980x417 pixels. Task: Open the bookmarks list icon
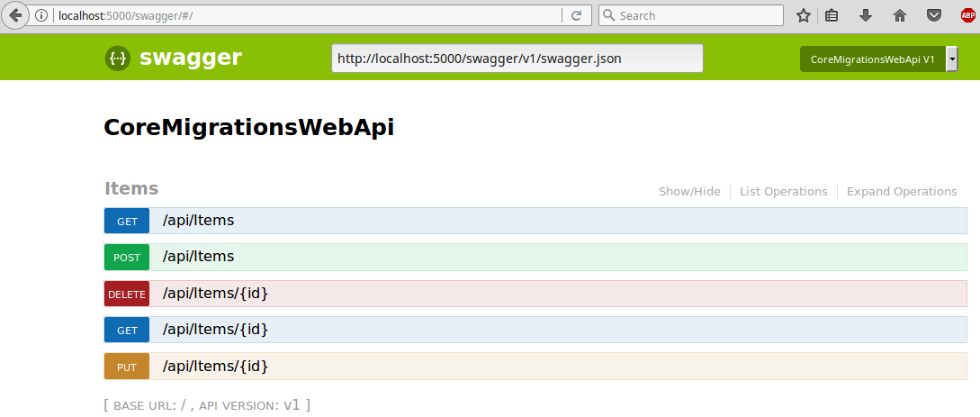pyautogui.click(x=832, y=15)
